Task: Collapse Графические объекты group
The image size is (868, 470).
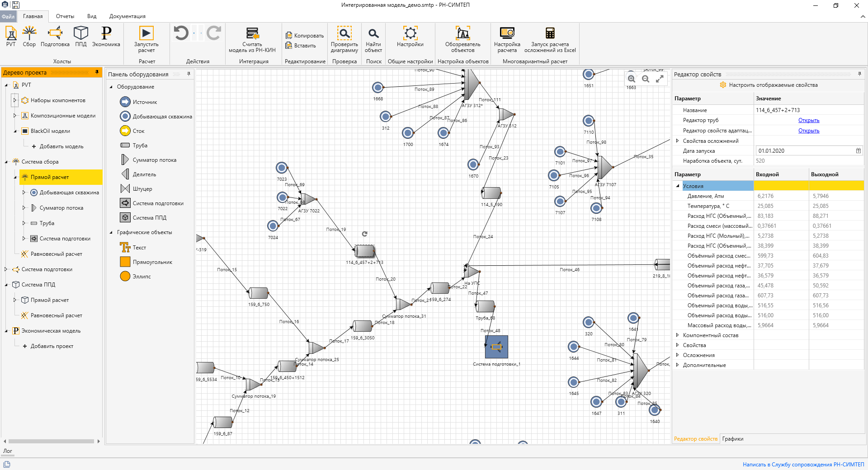Action: [x=111, y=232]
